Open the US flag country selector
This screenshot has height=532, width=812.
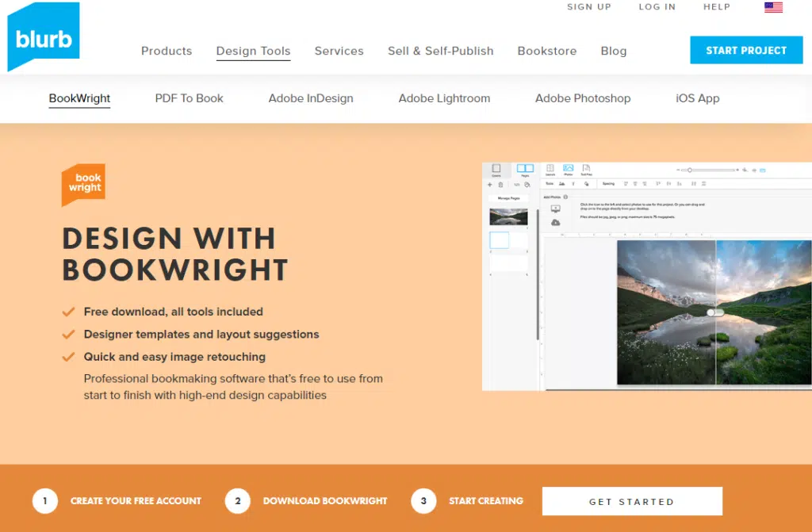click(x=773, y=7)
